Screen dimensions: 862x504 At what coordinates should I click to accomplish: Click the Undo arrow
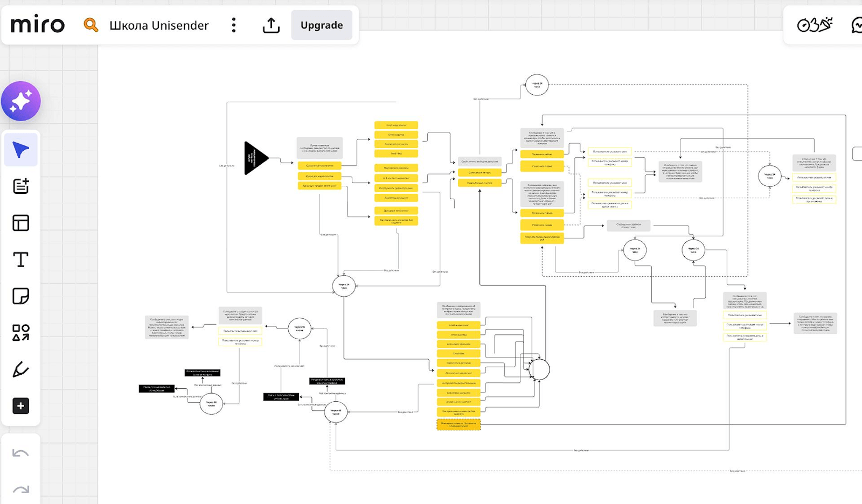(21, 453)
